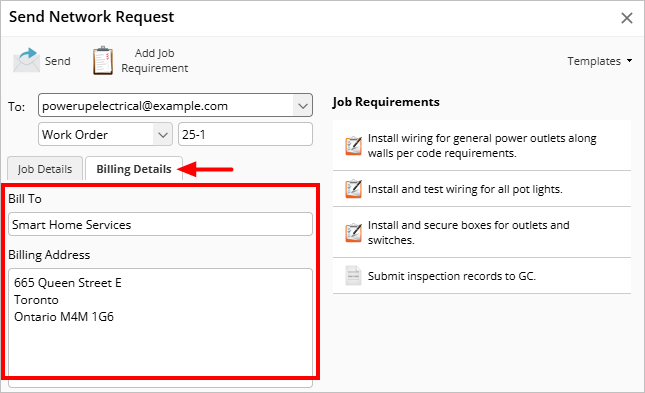Click the Job Requirements heading
Viewport: 645px width, 393px height.
click(x=386, y=102)
